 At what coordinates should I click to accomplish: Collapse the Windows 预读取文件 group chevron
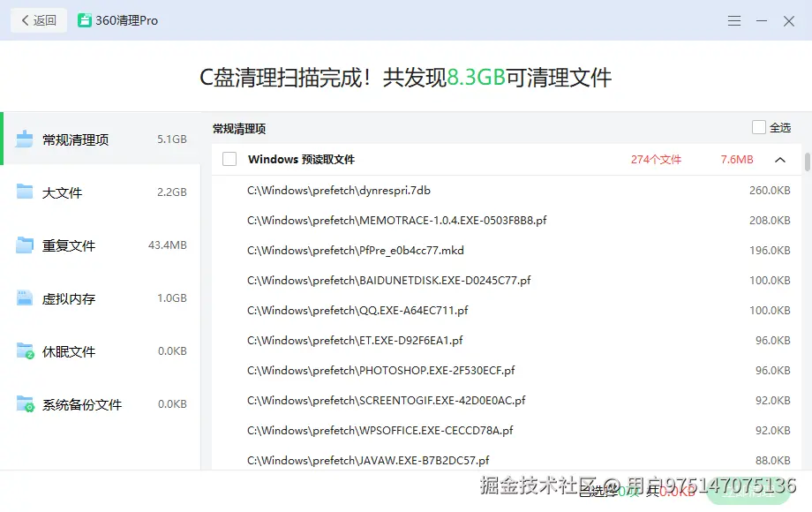(780, 160)
